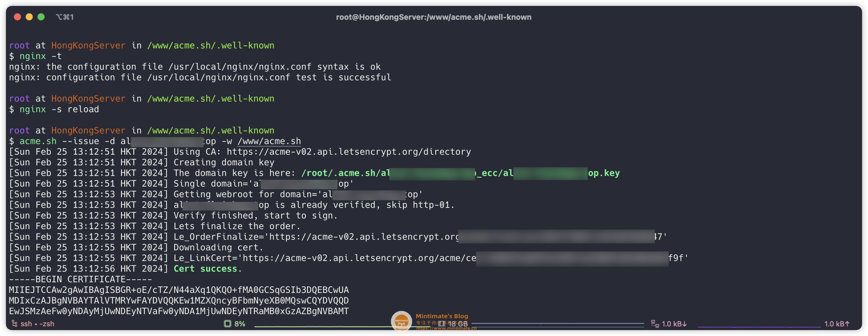Screen dimensions: 868x336
Task: Click 'is already verified, skip http-01.' line
Action: (232, 205)
